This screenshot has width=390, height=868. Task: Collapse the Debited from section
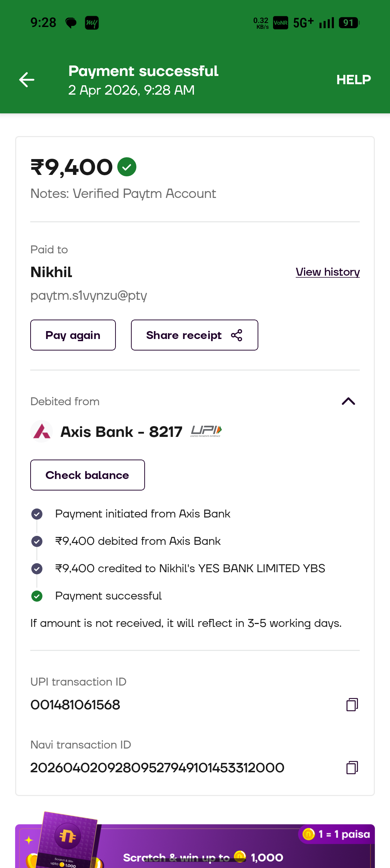point(348,401)
